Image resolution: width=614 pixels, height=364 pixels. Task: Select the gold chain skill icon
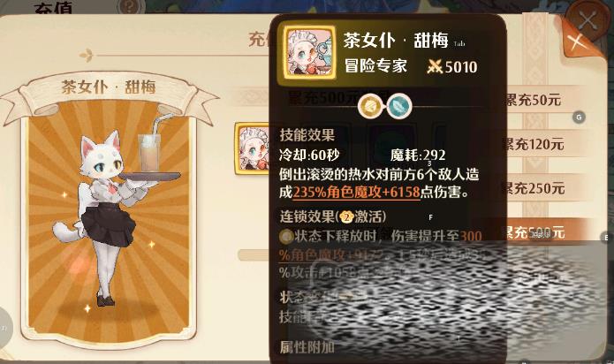pyautogui.click(x=370, y=106)
